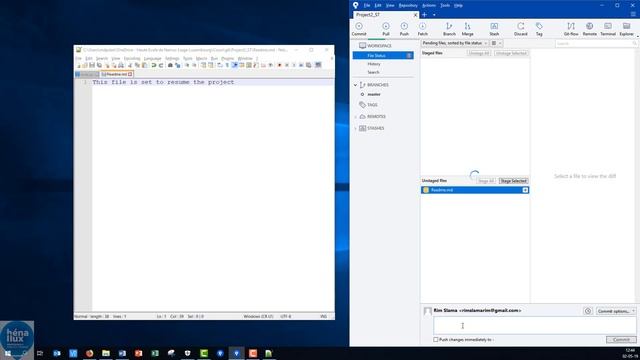Click the Unstage All button
Screen dimensions: 640x360
click(x=479, y=53)
